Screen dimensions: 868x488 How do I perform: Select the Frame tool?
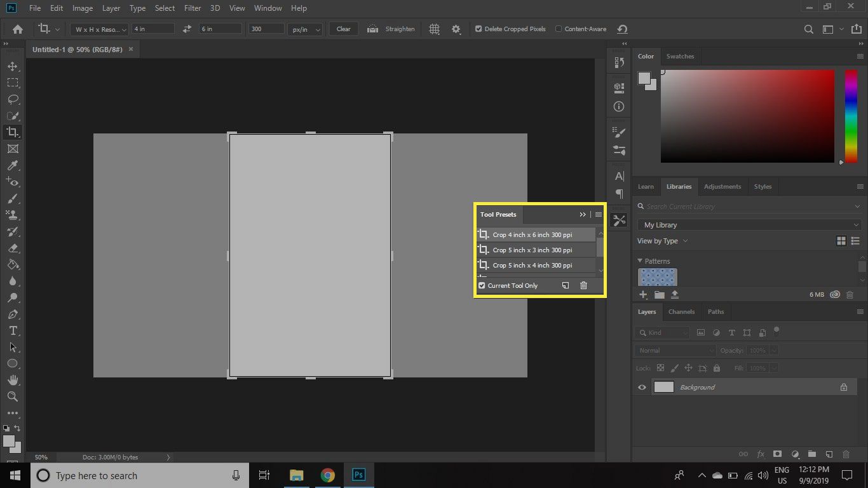[12, 149]
